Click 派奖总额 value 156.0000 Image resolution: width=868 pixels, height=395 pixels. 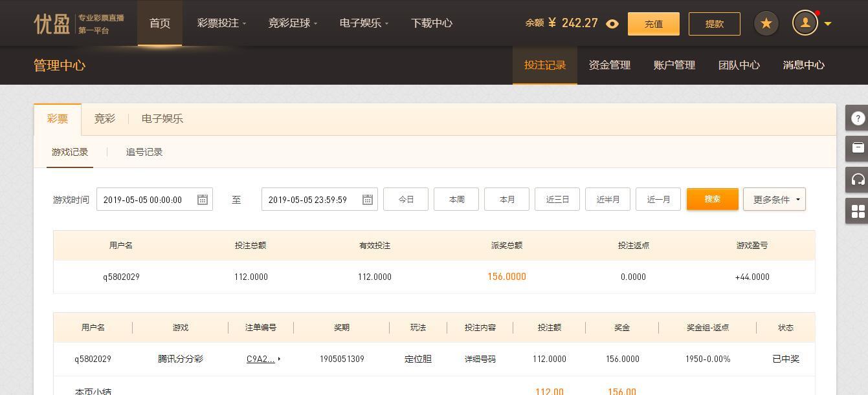(507, 277)
